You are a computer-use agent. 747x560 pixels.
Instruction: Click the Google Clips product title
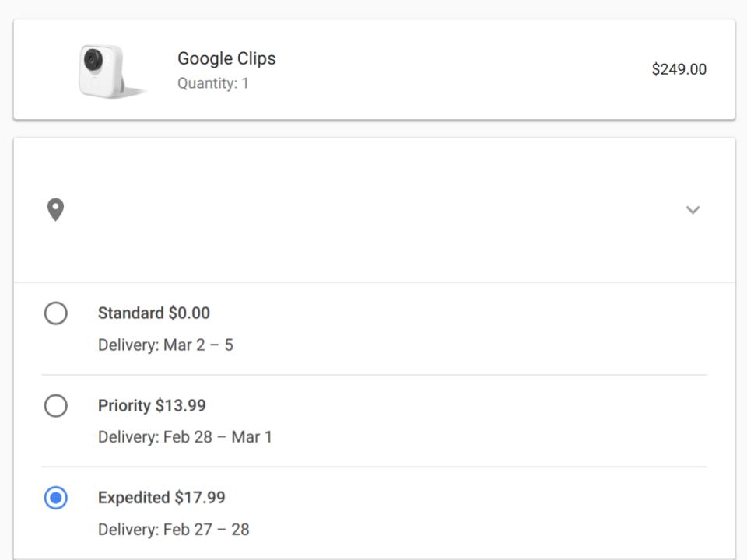pyautogui.click(x=226, y=58)
